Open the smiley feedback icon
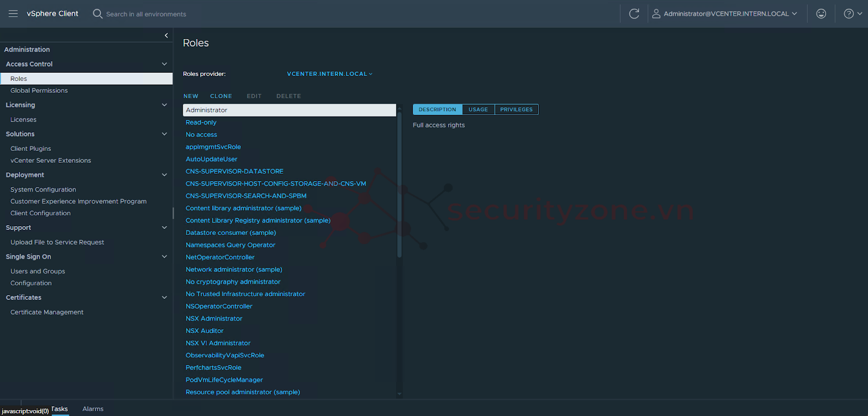 (821, 14)
